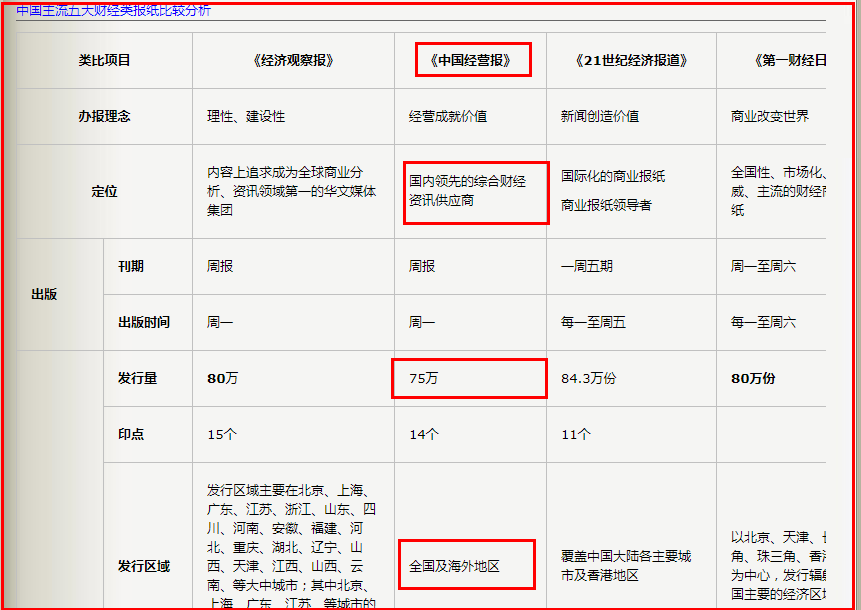
Task: Select the 《经济观察报》 column header
Action: [x=293, y=60]
